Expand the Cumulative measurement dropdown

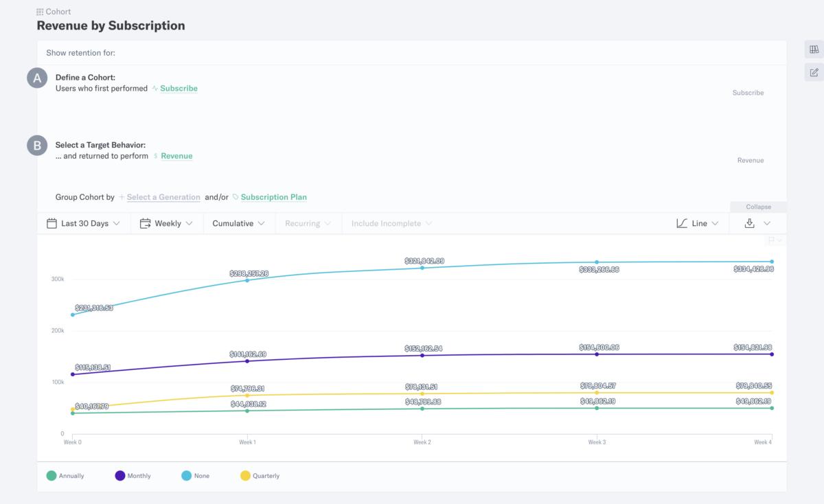[x=238, y=222]
